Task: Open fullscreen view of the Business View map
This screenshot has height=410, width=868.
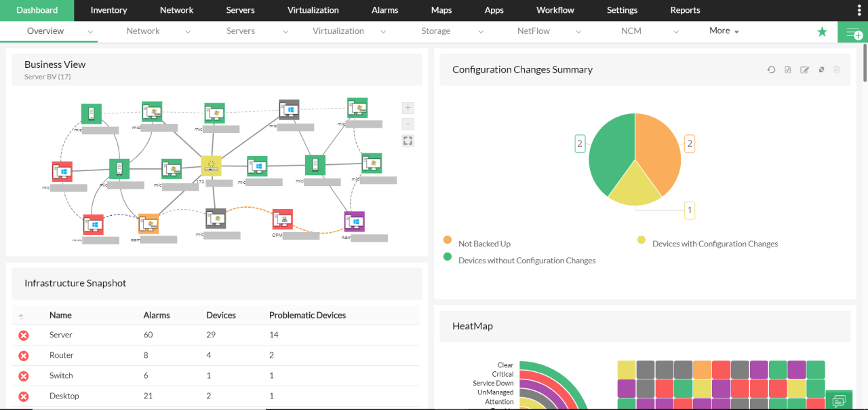Action: (408, 141)
